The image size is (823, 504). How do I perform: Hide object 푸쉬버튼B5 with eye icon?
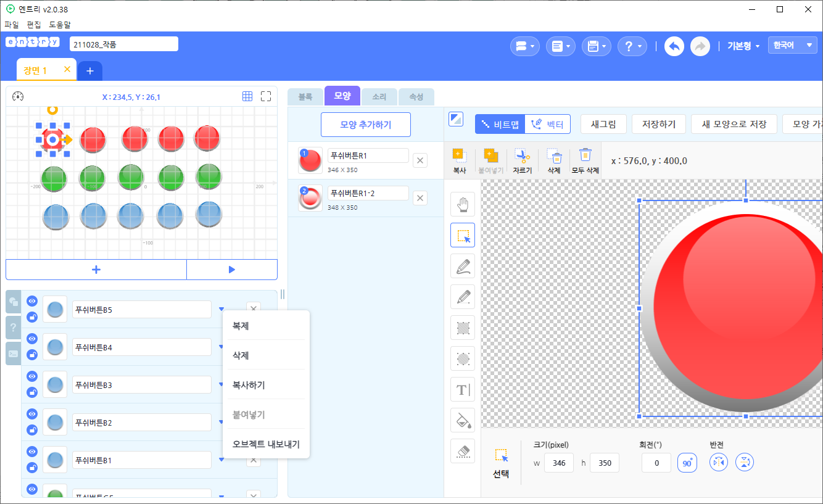pos(33,301)
